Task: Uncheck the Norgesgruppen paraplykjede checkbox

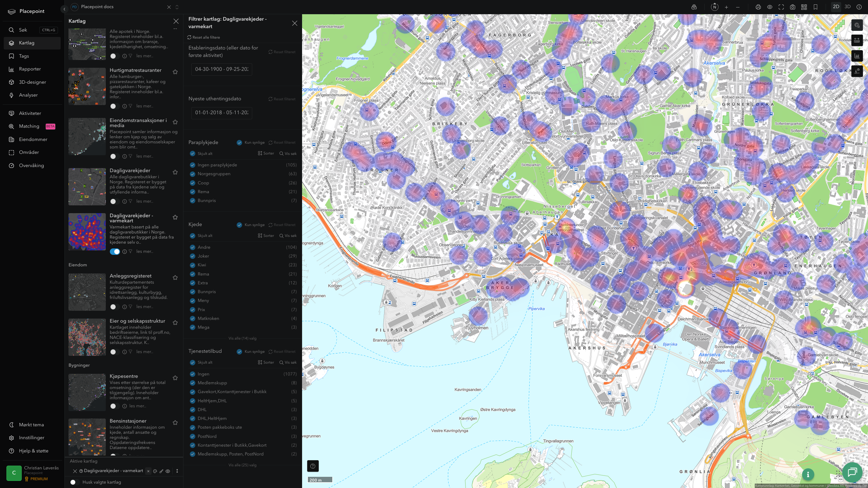Action: coord(193,174)
